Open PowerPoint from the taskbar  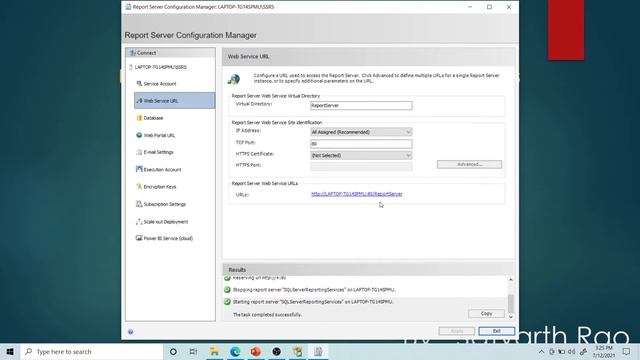tap(256, 351)
